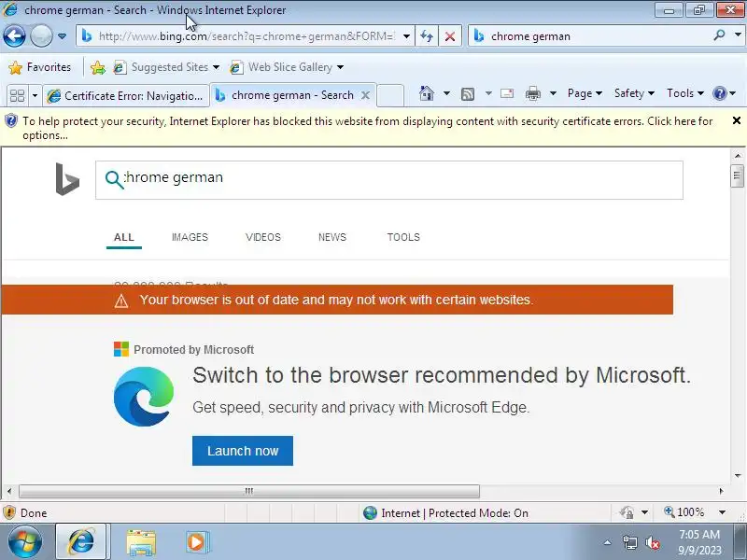Click horizontal scrollbar right arrow
The image size is (747, 560).
721,491
